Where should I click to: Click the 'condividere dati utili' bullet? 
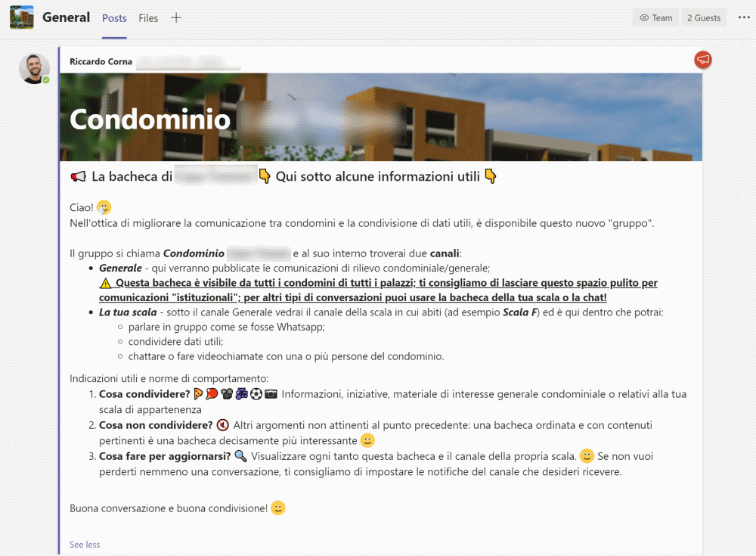[175, 342]
